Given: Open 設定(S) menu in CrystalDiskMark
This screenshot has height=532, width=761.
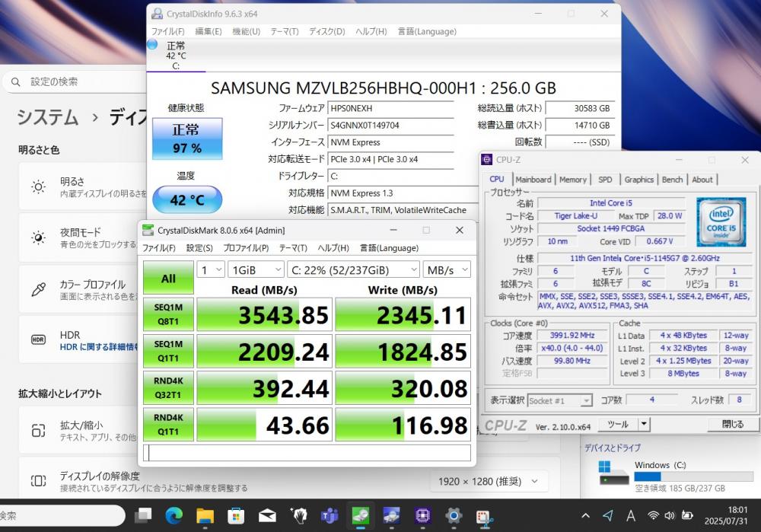Looking at the screenshot, I should point(199,248).
